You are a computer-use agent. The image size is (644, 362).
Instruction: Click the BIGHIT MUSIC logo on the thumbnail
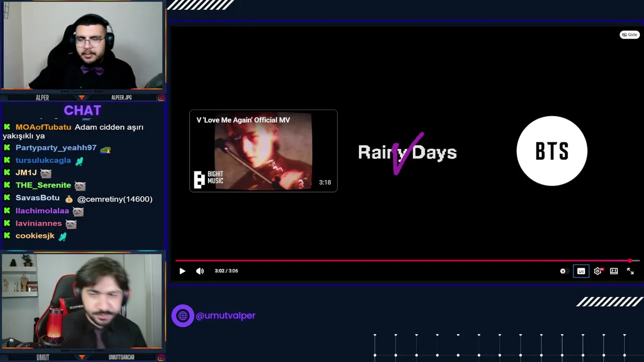208,179
